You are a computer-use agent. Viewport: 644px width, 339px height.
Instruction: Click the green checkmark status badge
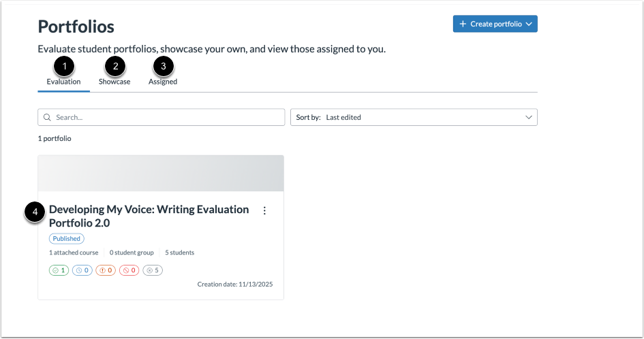[x=59, y=270]
